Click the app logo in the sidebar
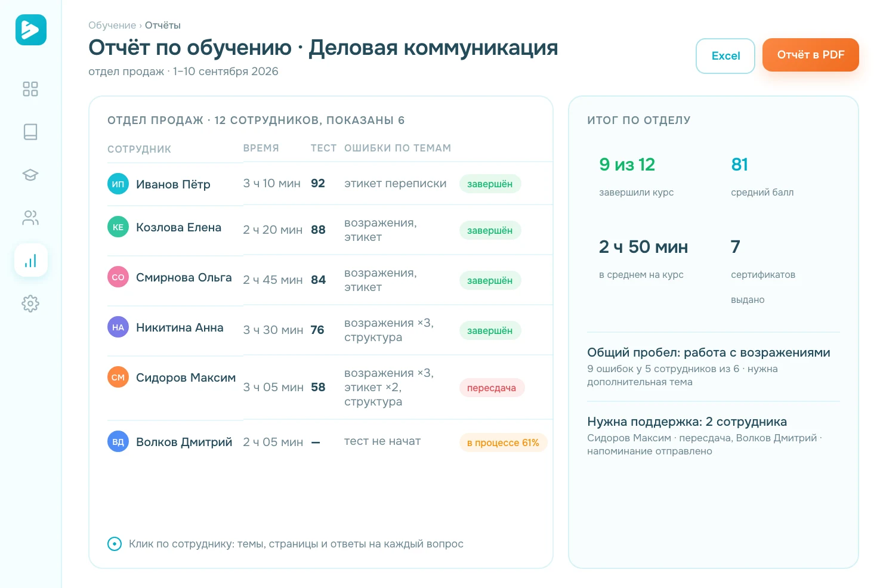The height and width of the screenshot is (588, 883). pyautogui.click(x=31, y=30)
